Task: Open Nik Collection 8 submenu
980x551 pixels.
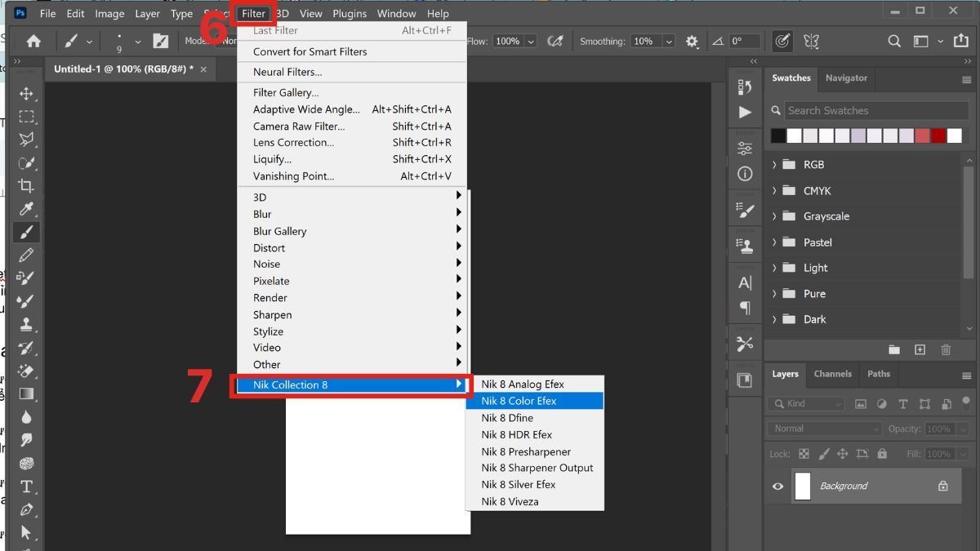Action: (x=352, y=384)
